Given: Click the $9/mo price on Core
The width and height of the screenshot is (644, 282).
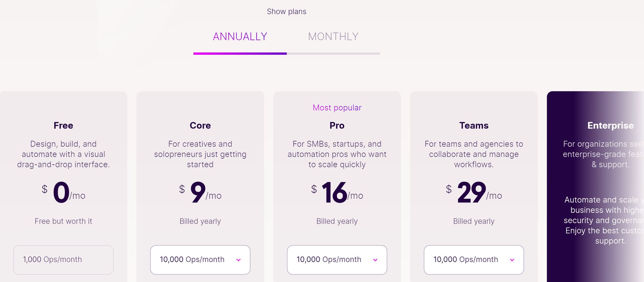Looking at the screenshot, I should coord(200,193).
